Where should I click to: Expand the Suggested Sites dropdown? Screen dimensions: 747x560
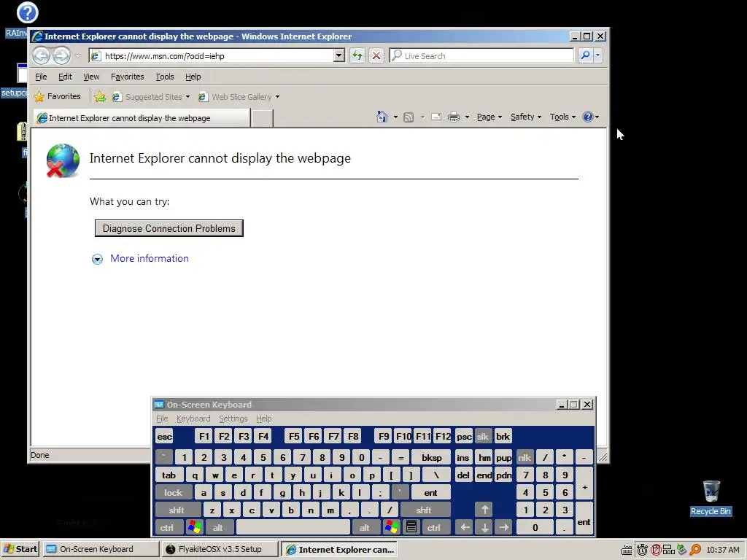187,97
